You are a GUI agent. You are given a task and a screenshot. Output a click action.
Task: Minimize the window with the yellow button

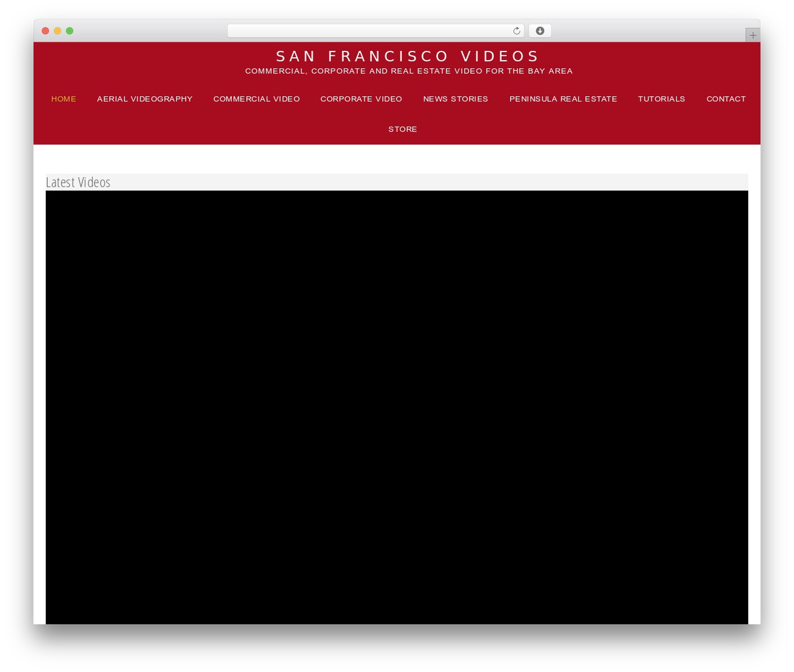click(57, 31)
